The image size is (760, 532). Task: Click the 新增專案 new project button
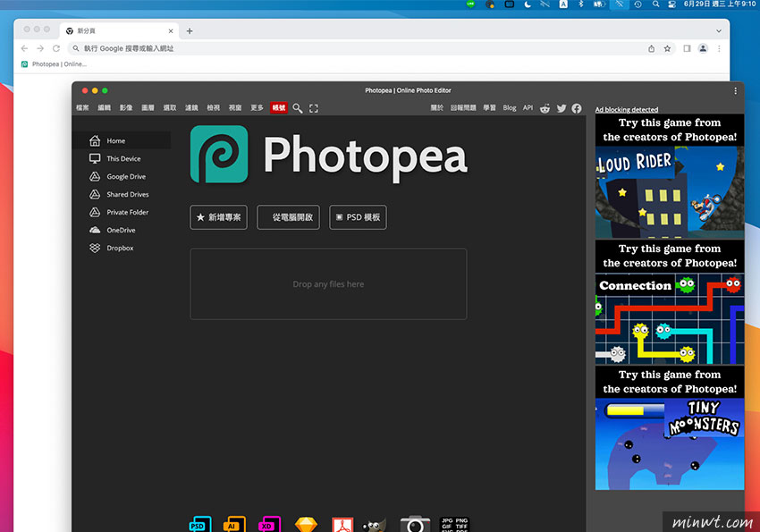[x=218, y=217]
